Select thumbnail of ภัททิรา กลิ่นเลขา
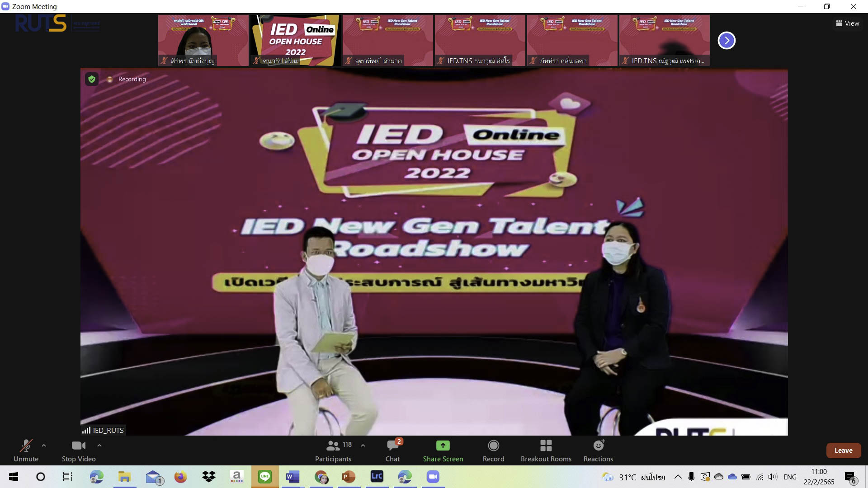Screen dimensions: 868x488 tap(572, 40)
